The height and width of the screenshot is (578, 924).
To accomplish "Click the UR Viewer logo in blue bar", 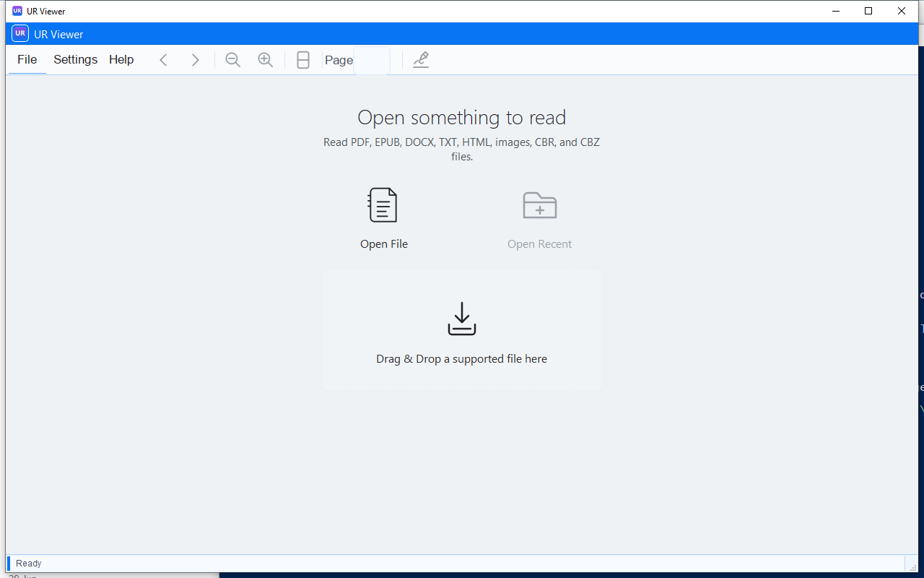I will coord(20,33).
